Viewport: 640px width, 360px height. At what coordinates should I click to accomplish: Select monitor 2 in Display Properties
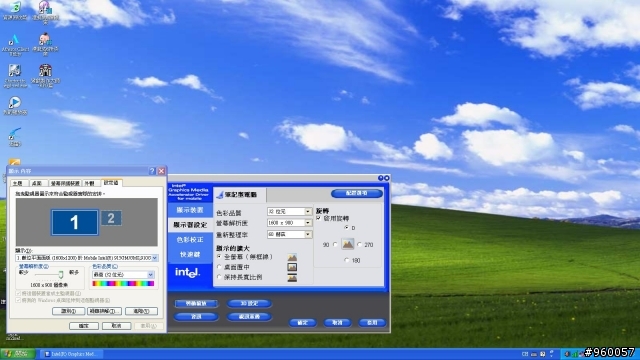[111, 218]
